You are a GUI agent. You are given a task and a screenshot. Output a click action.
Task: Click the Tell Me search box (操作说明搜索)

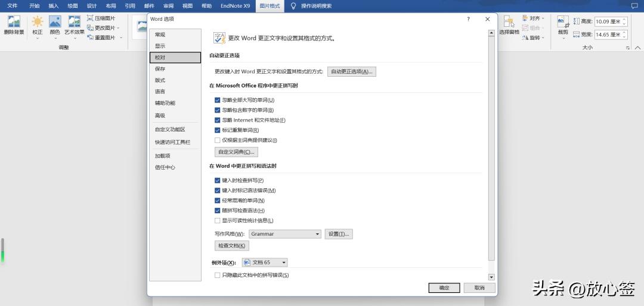316,6
